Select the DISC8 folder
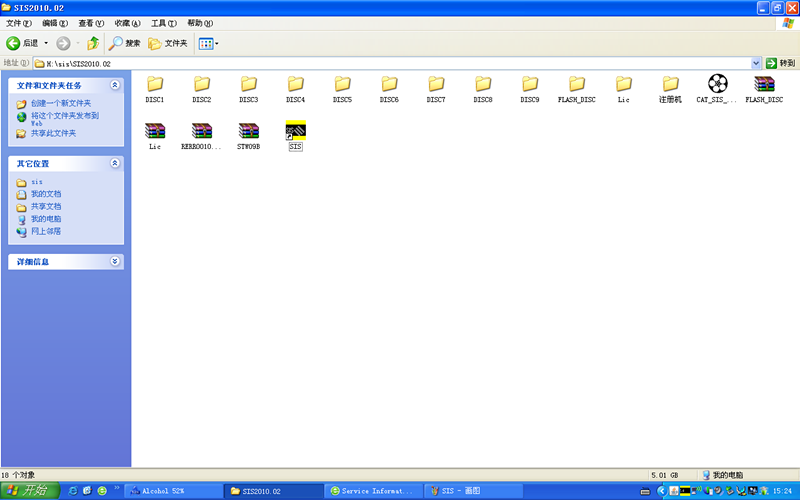This screenshot has width=800, height=500. (483, 89)
